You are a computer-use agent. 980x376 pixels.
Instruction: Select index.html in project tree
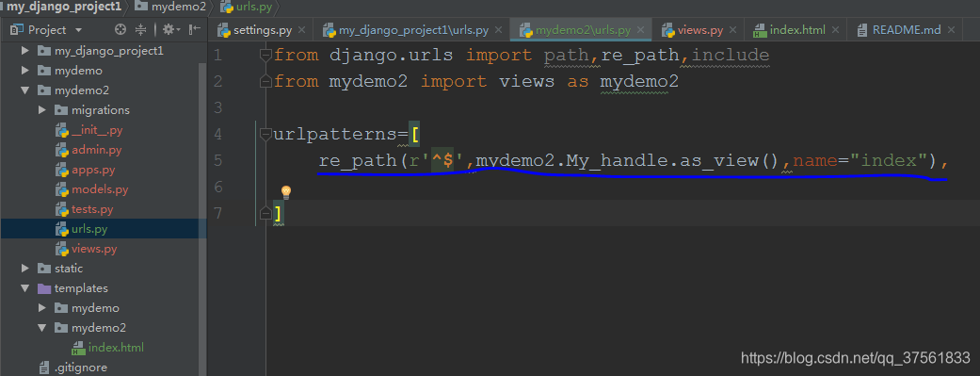click(x=116, y=347)
